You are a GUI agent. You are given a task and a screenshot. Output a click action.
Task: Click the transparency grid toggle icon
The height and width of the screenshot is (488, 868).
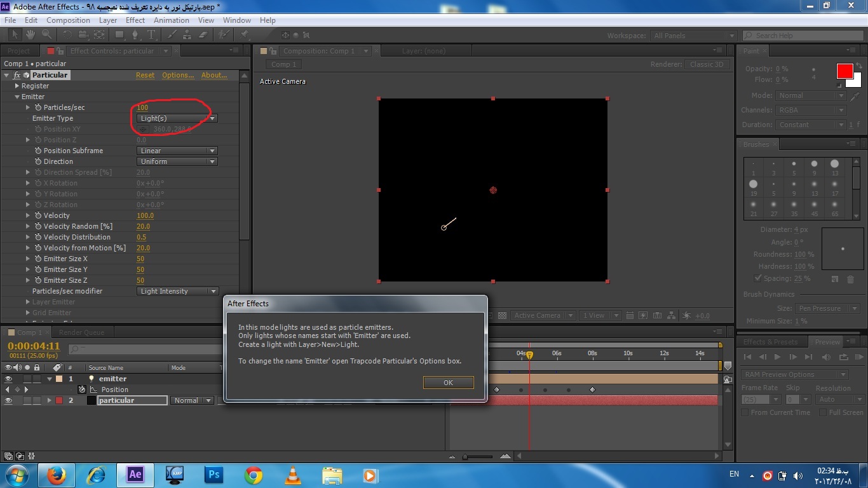pos(502,315)
